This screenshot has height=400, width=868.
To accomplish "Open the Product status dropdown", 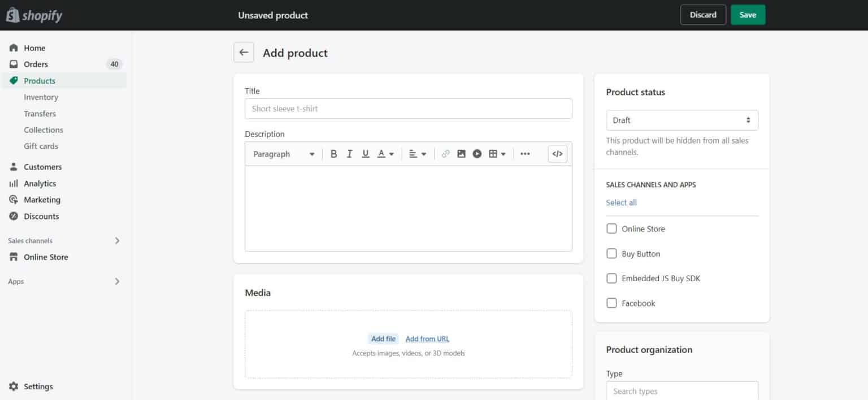I will [x=682, y=120].
